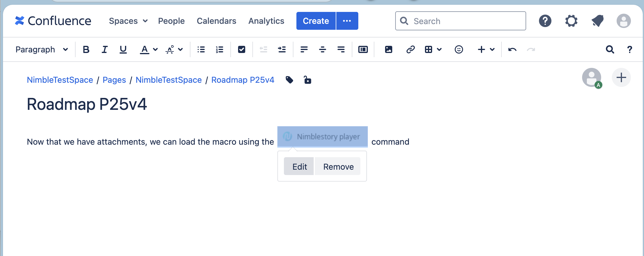
Task: Open the first NimbleTestSpace breadcrumb link
Action: 60,80
